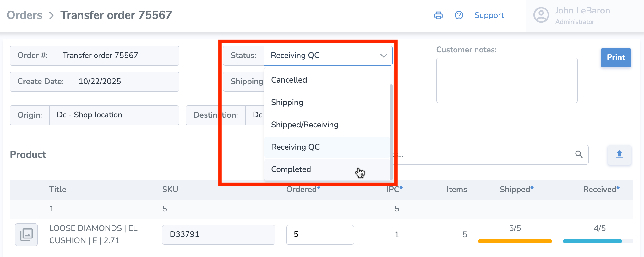Click the Ordered quantity field showing 5

320,234
